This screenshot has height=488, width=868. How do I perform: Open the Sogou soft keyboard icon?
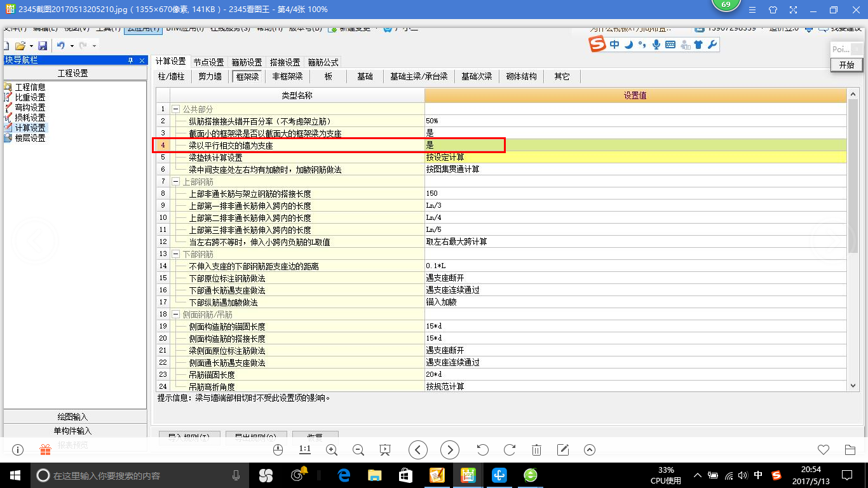click(x=670, y=44)
